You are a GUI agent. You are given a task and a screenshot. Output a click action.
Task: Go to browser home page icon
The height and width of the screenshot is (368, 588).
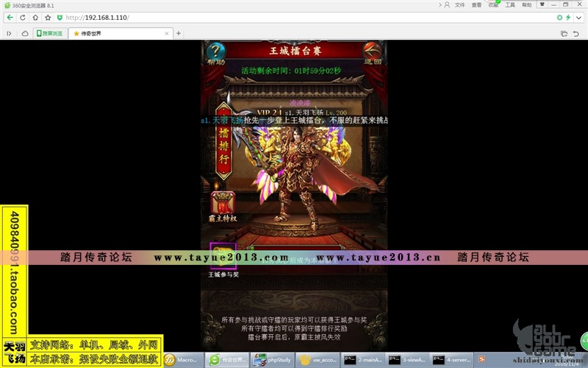[37, 17]
